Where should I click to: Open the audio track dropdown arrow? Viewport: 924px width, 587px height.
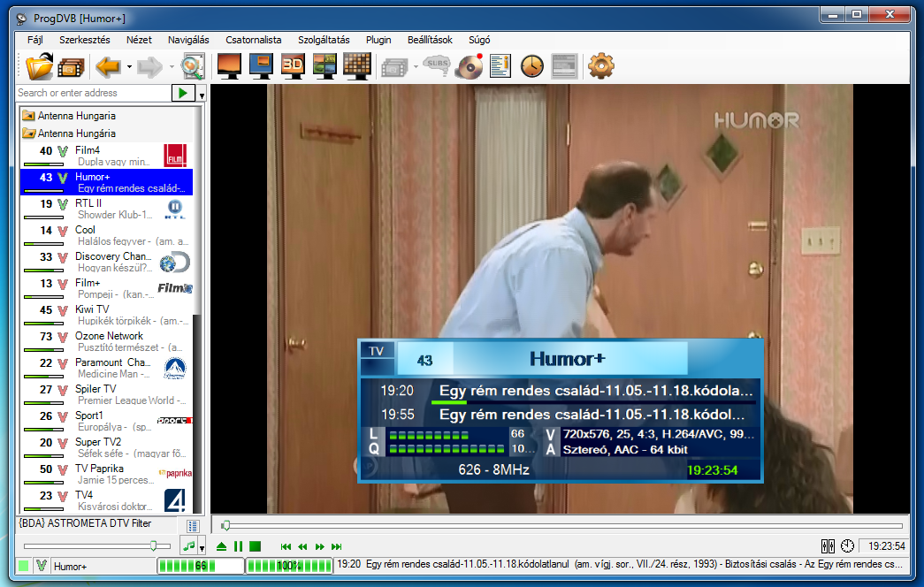(x=202, y=548)
